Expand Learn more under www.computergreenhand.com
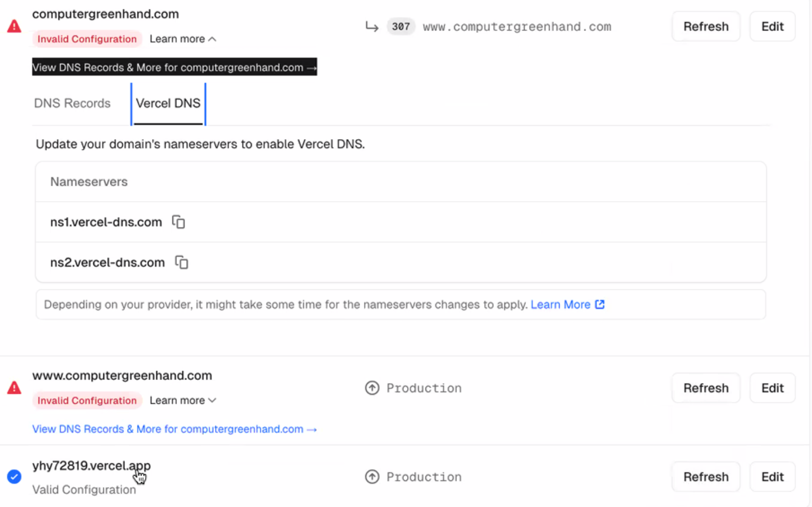Image resolution: width=812 pixels, height=507 pixels. (x=183, y=400)
